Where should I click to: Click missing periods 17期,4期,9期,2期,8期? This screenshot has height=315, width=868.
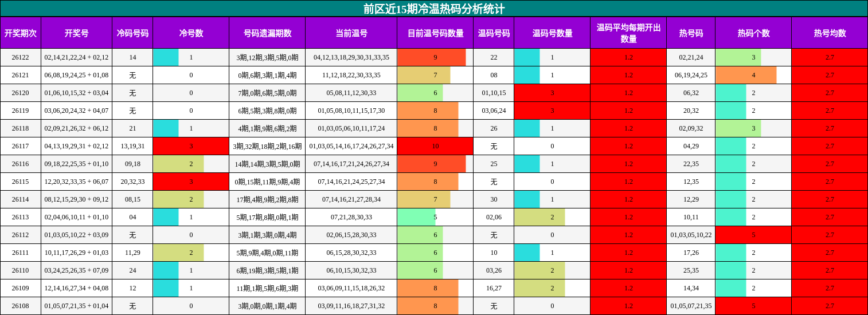(267, 199)
